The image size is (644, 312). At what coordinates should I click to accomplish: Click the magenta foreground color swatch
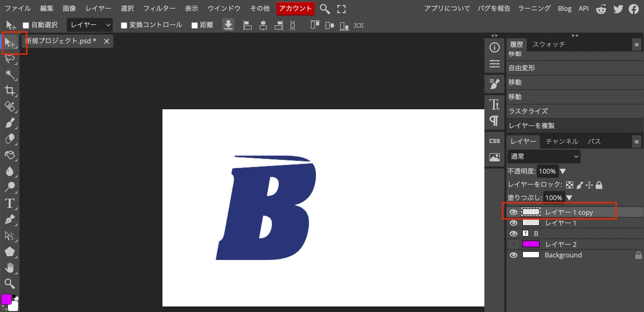6,299
